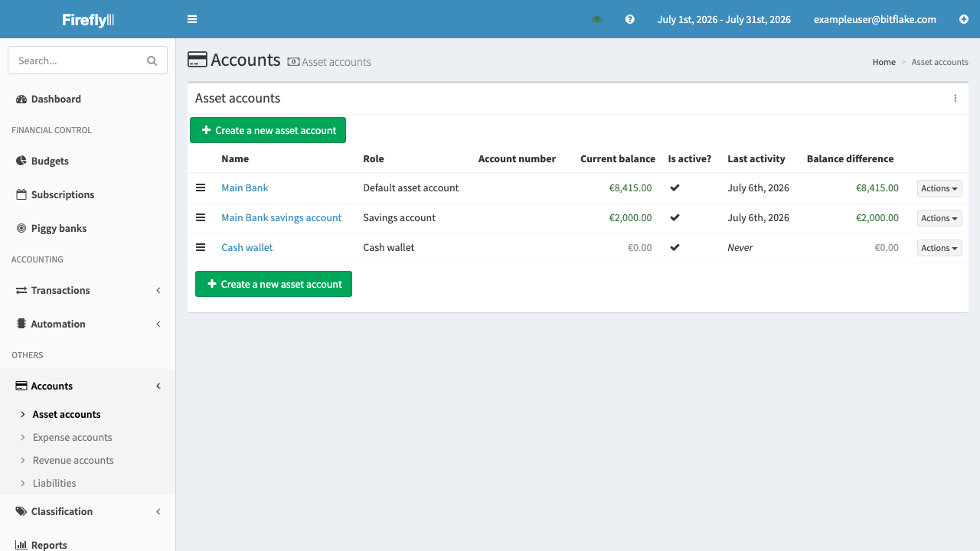The width and height of the screenshot is (980, 551).
Task: Click the Never last activity cell
Action: click(740, 247)
